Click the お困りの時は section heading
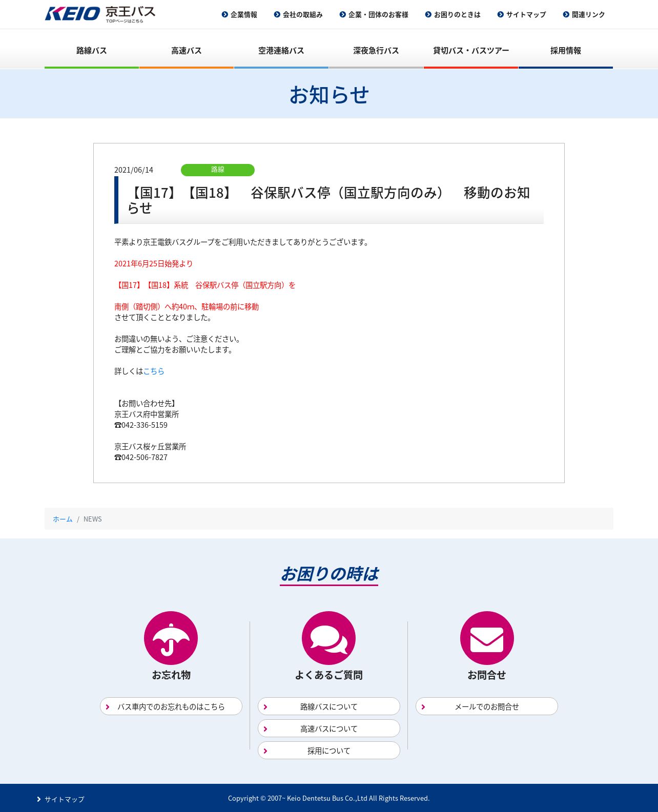Image resolution: width=658 pixels, height=812 pixels. [329, 574]
